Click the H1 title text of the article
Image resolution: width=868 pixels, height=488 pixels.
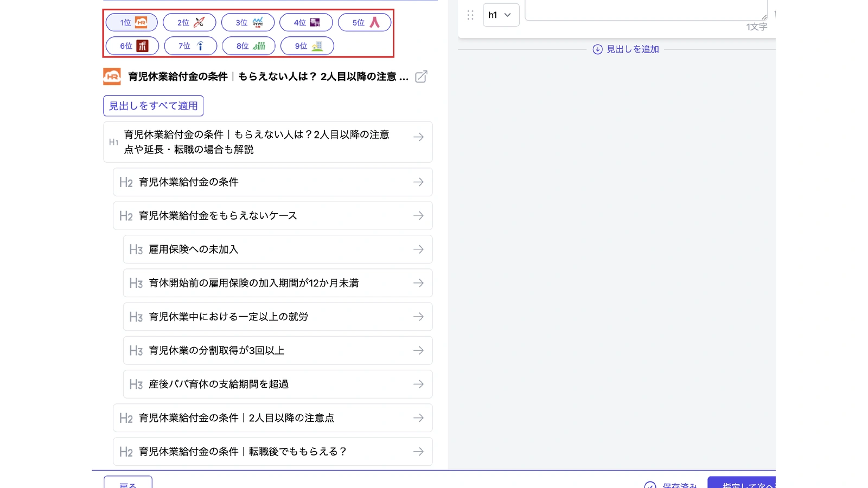[257, 142]
